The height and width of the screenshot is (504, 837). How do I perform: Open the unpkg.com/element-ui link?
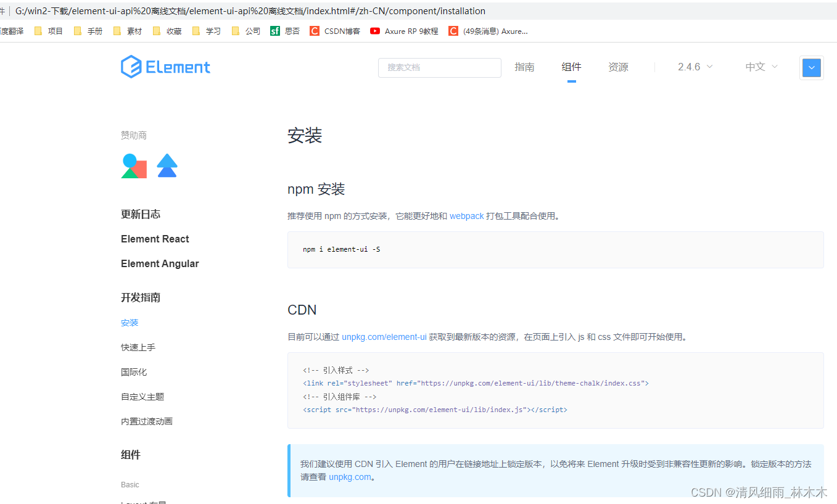[x=385, y=337]
